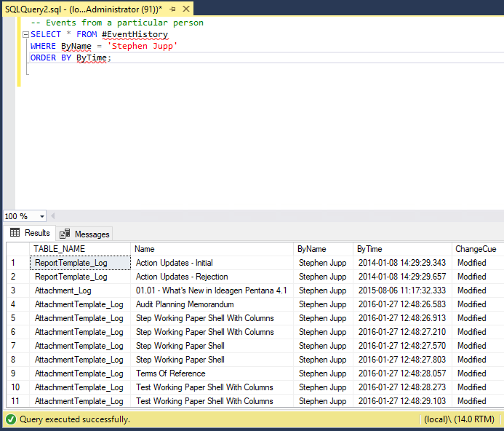Click 'Action Updates - Initial' cell
Image resolution: width=504 pixels, height=431 pixels.
pos(212,263)
